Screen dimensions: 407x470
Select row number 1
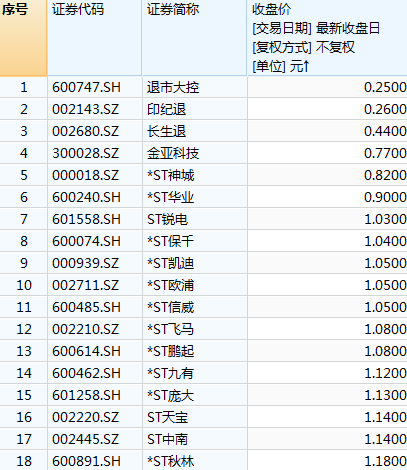[24, 87]
